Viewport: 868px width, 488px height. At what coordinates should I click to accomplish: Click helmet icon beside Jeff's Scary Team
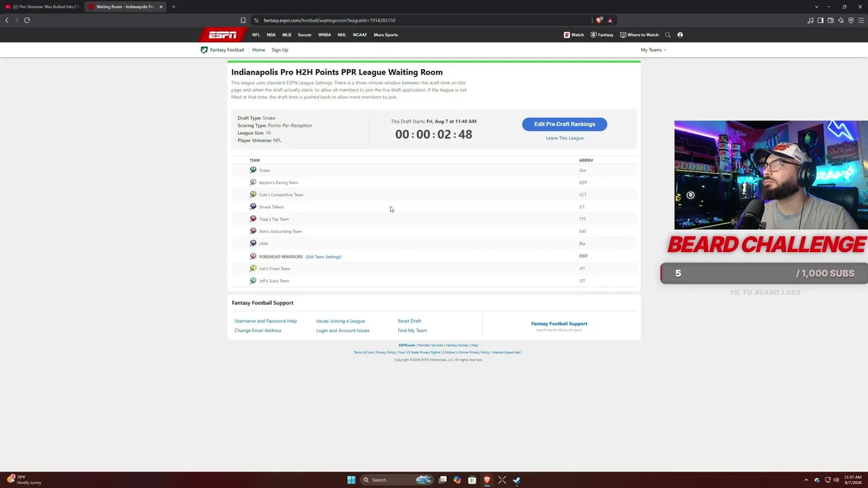253,281
